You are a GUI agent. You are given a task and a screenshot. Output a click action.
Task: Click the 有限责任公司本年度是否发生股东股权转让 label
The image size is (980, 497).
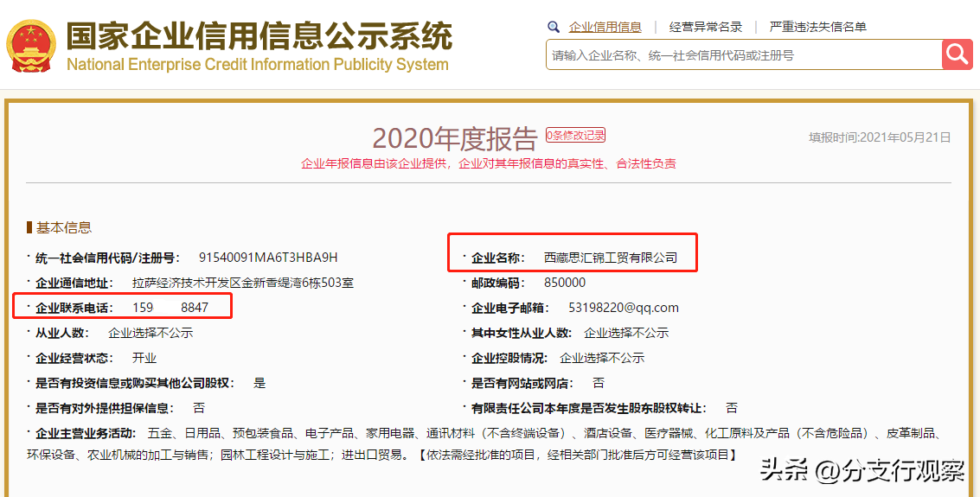click(x=589, y=408)
